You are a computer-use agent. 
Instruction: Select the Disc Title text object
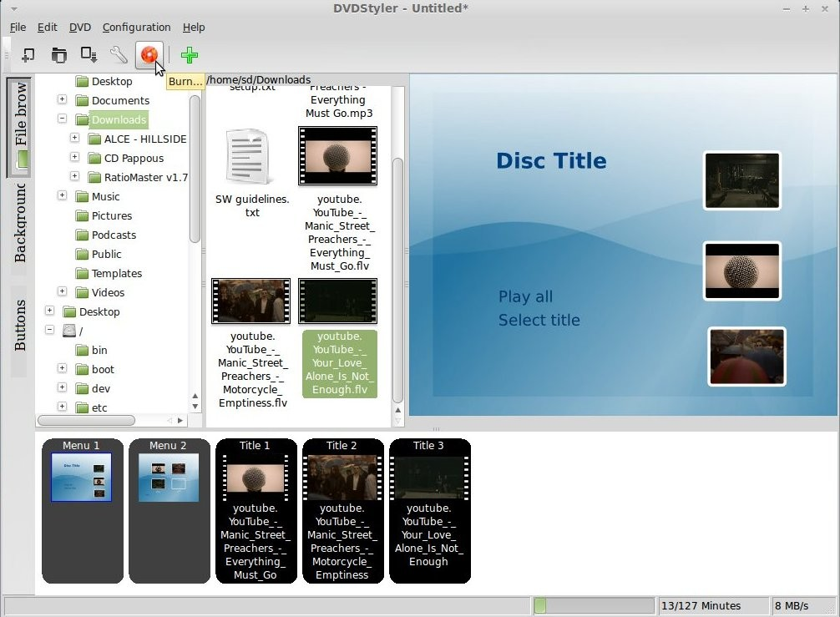point(551,161)
